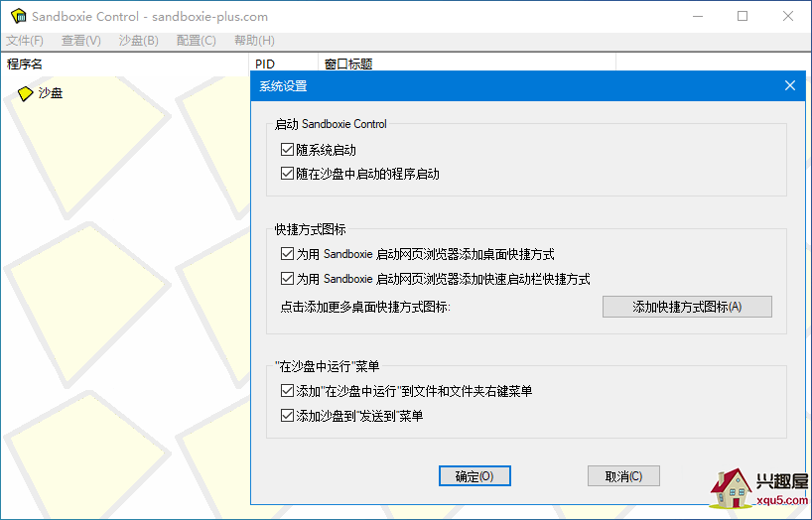The width and height of the screenshot is (812, 520).
Task: Close the 系统设置 dialog
Action: click(790, 85)
